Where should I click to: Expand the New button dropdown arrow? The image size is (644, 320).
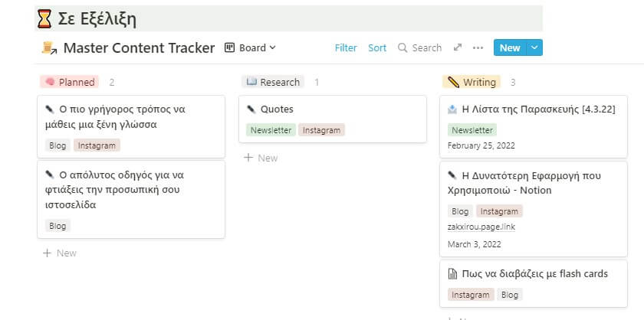click(534, 47)
